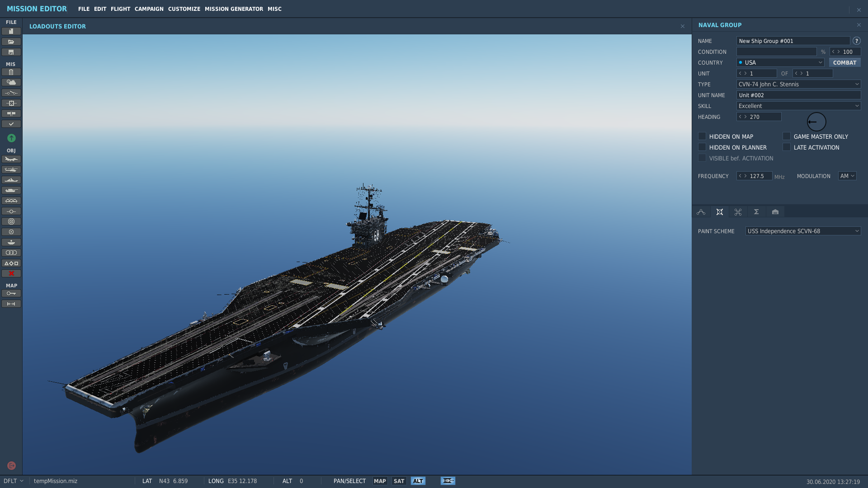868x488 pixels.
Task: Open the summary (sigma) tab in Naval Group
Action: click(x=756, y=211)
